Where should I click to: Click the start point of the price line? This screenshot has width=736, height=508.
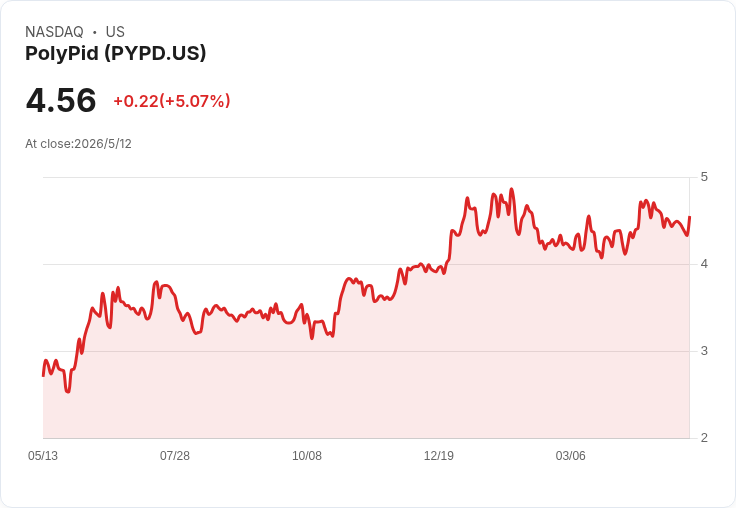click(43, 376)
